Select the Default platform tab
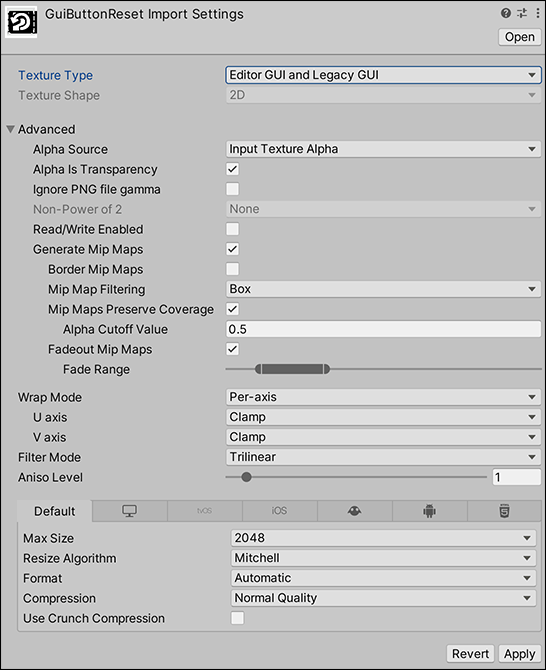 (55, 511)
